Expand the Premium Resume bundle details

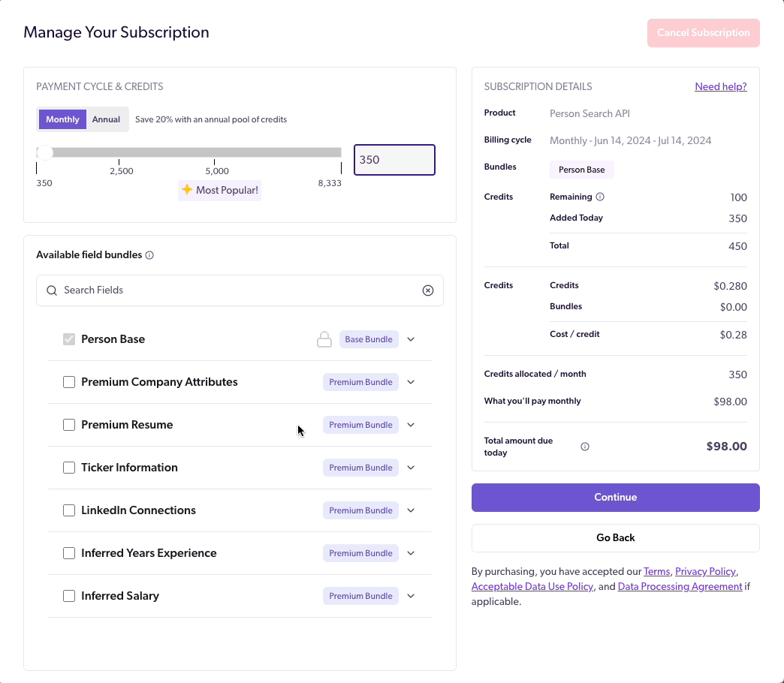411,424
